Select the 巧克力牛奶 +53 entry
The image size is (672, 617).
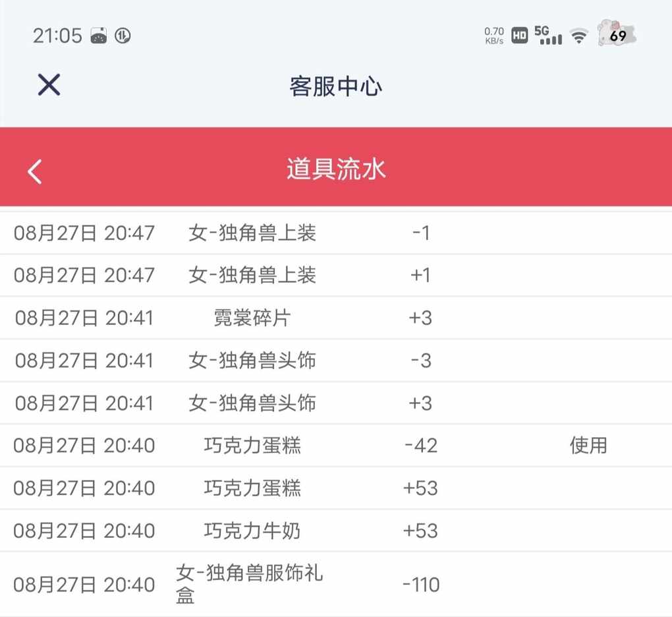(x=336, y=531)
